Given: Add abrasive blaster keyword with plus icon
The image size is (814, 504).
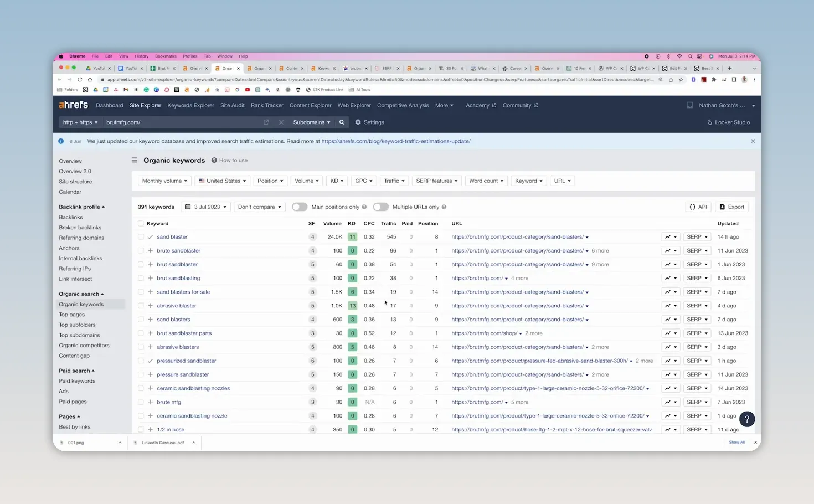Looking at the screenshot, I should 150,306.
